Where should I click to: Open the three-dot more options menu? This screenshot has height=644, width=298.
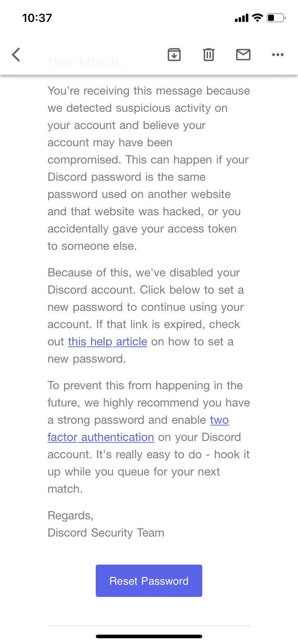278,55
